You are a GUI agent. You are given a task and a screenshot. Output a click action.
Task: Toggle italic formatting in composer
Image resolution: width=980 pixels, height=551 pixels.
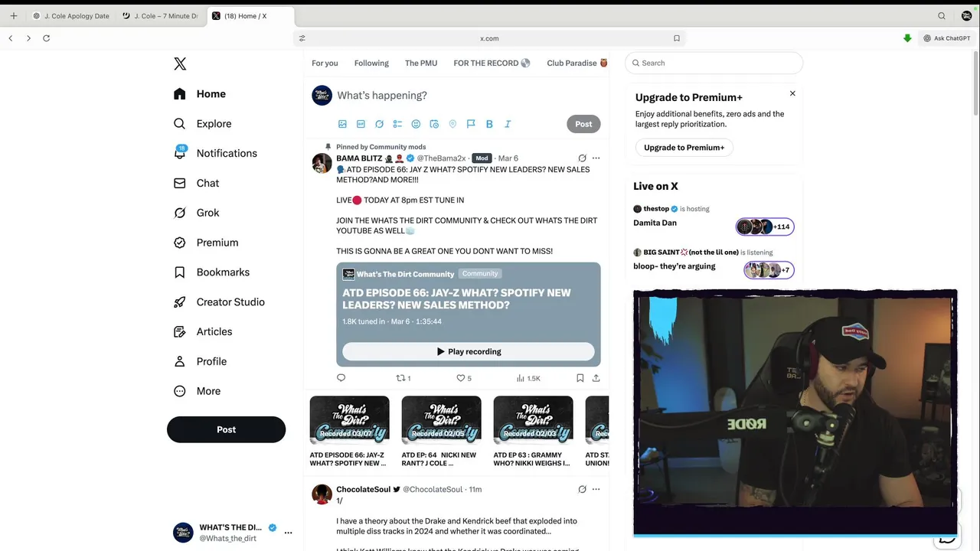508,124
